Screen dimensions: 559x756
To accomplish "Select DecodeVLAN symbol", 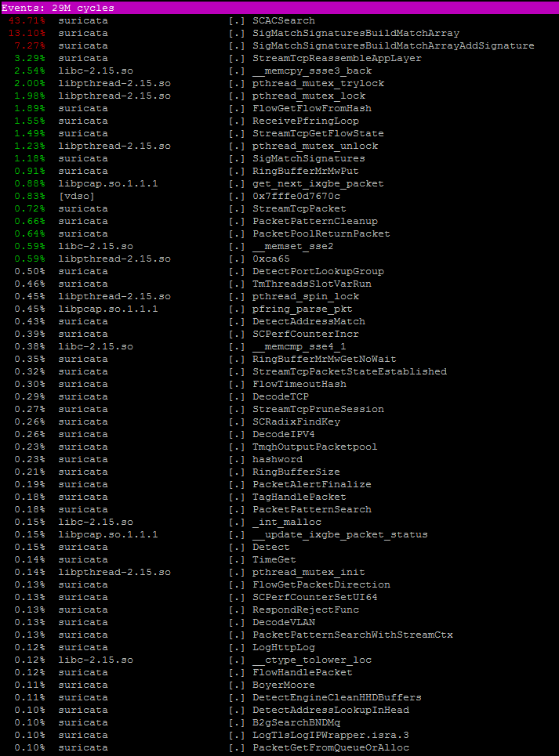I will pos(284,623).
